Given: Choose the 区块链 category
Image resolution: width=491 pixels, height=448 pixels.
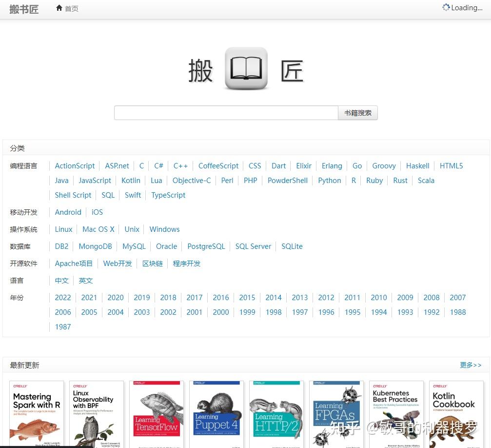Looking at the screenshot, I should [153, 264].
